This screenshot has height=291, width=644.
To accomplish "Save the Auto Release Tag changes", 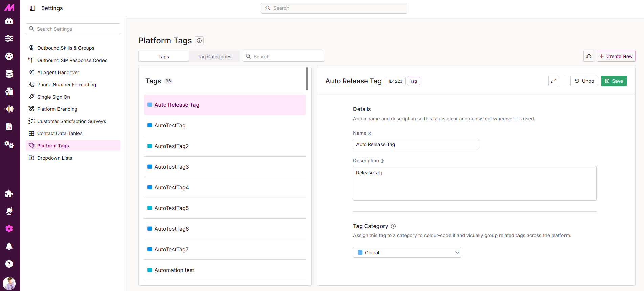I will [614, 81].
